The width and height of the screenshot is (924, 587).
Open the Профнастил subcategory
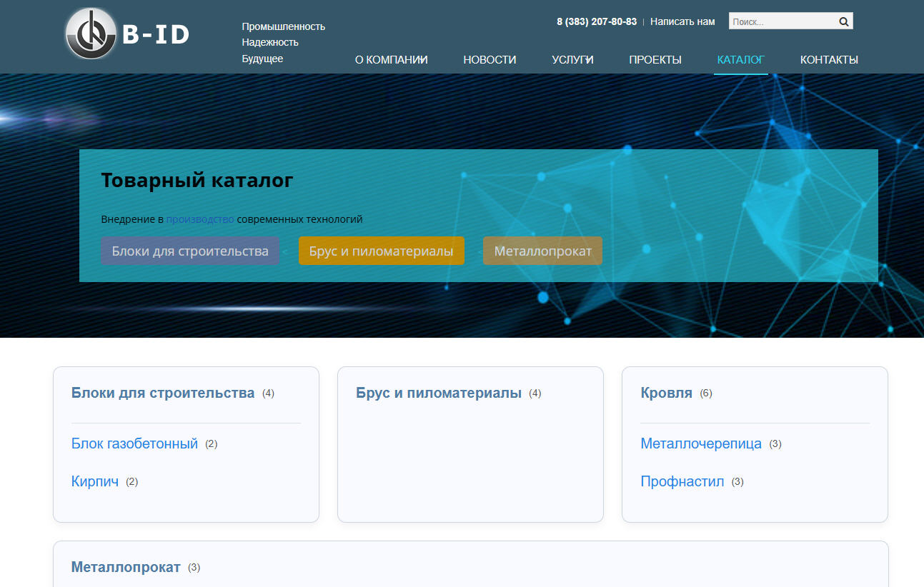pyautogui.click(x=683, y=481)
